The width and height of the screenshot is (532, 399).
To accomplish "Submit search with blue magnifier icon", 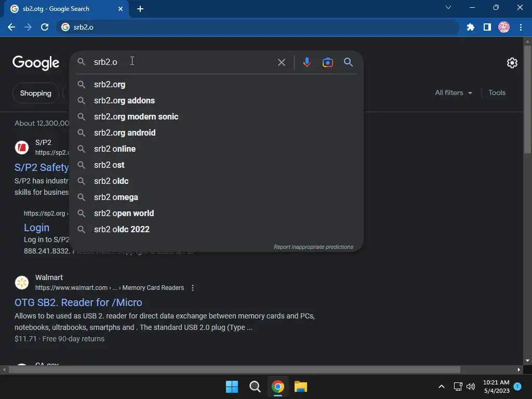I will pos(348,62).
